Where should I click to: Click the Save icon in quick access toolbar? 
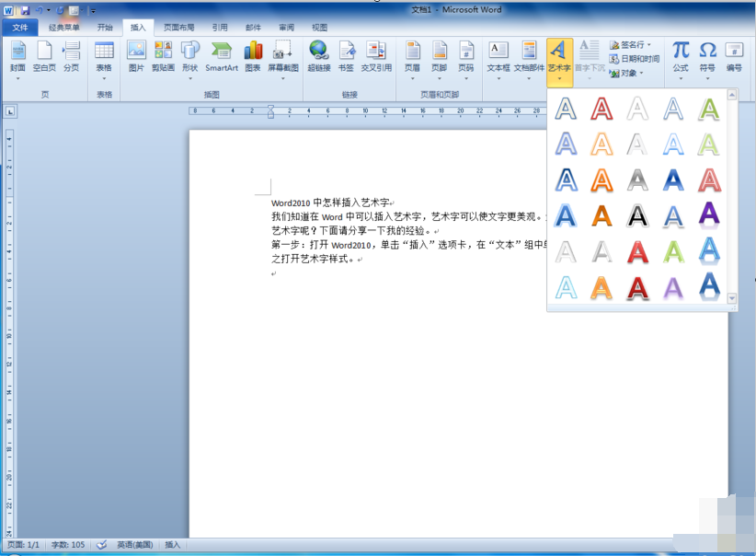coord(25,9)
